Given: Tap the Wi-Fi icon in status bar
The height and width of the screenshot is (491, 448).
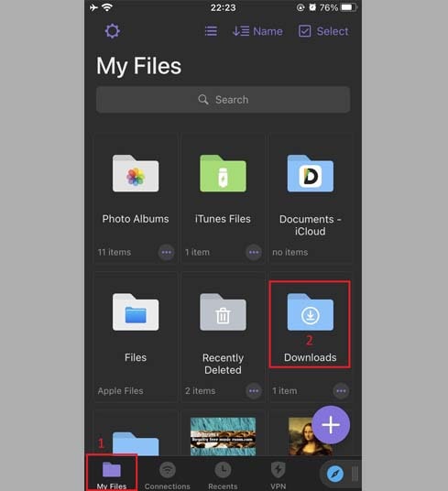Looking at the screenshot, I should 107,7.
